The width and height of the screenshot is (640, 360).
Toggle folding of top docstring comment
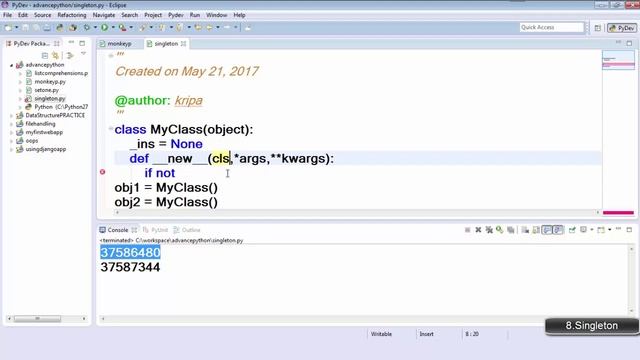tap(111, 55)
